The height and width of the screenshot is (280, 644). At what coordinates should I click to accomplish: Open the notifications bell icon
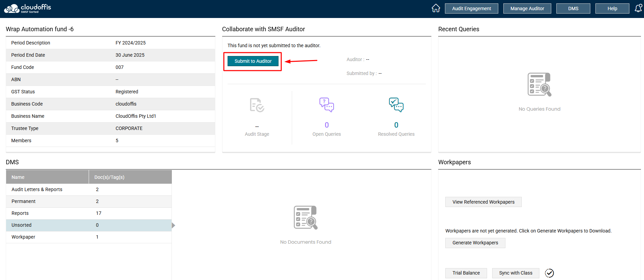638,8
